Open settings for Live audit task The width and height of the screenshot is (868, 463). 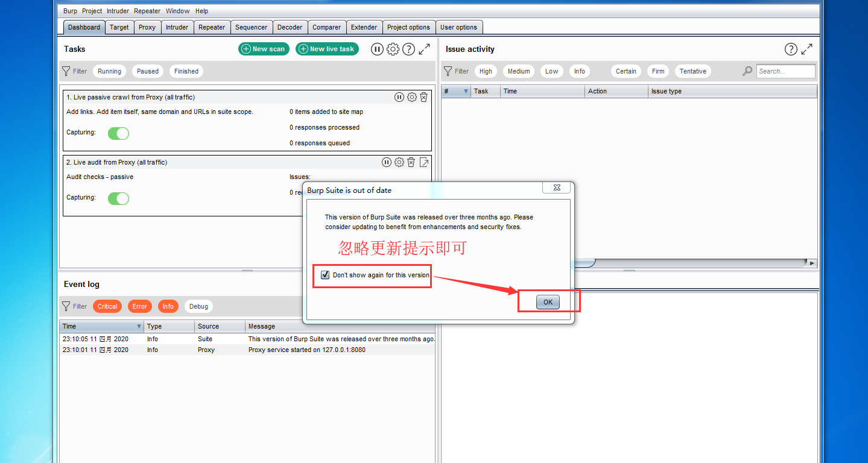(x=399, y=162)
